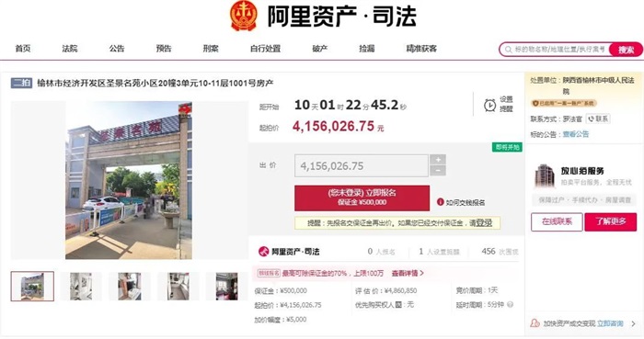
Task: Click the 即将开始 green status tag
Action: pos(507,147)
